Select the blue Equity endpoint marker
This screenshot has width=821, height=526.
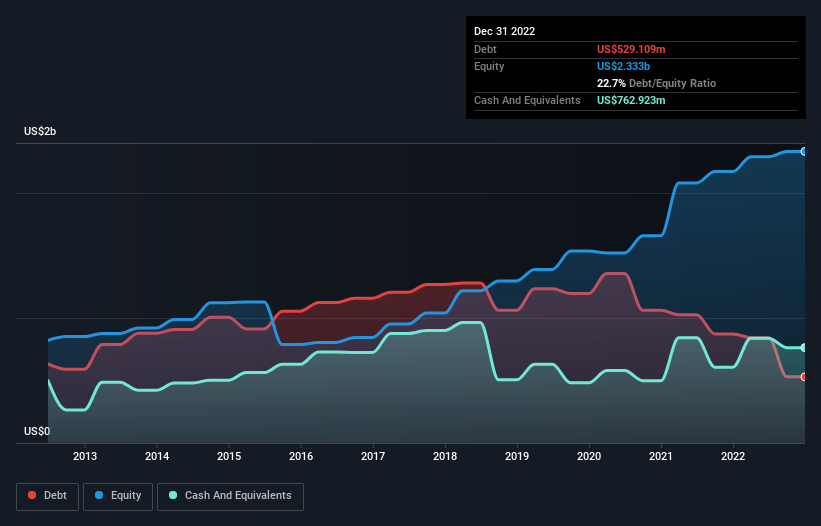coord(804,151)
